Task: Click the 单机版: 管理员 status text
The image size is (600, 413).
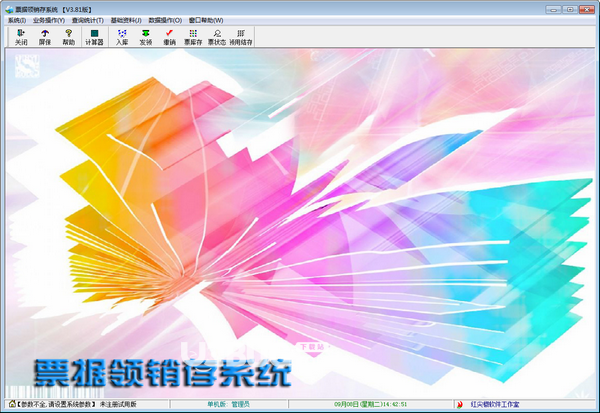Action: click(x=228, y=404)
